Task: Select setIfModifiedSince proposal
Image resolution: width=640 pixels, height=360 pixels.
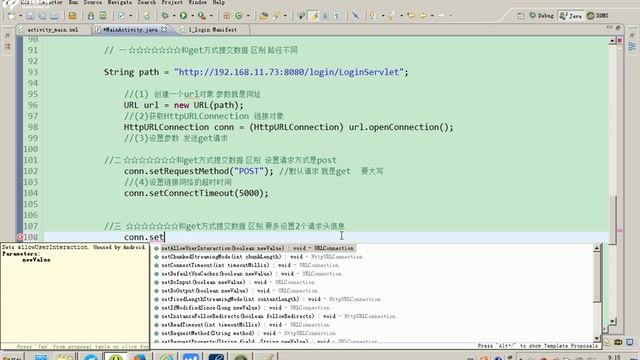Action: (x=242, y=308)
